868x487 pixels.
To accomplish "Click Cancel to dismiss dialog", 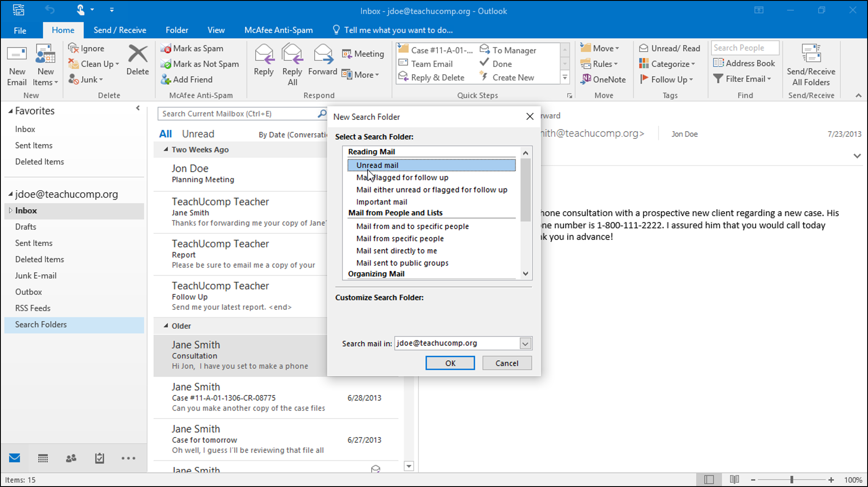I will click(507, 363).
